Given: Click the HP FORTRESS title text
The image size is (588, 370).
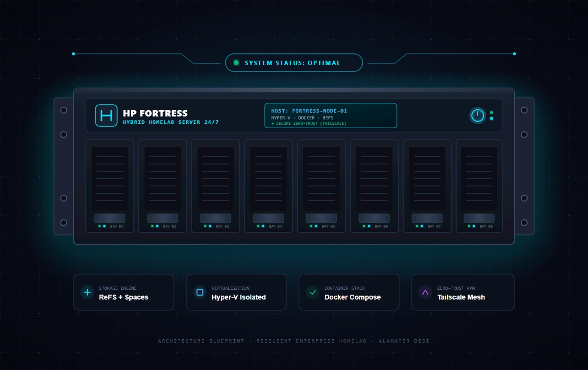Looking at the screenshot, I should pos(155,113).
